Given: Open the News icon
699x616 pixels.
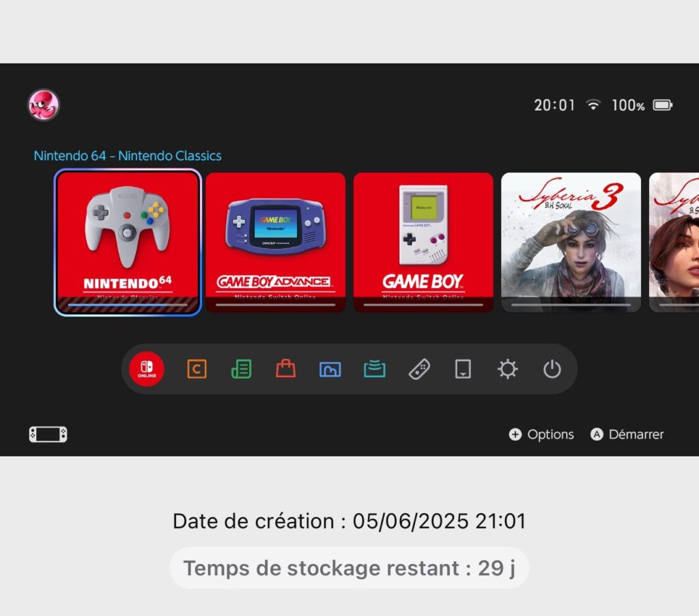Looking at the screenshot, I should tap(241, 369).
